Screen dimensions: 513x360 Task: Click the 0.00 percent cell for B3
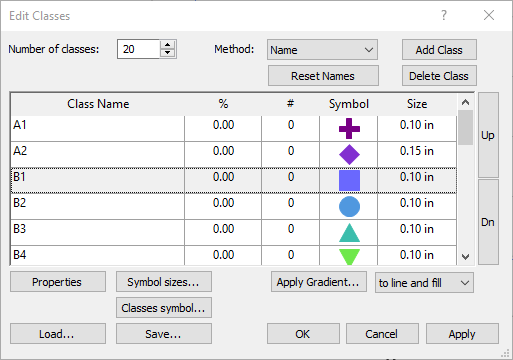[223, 233]
